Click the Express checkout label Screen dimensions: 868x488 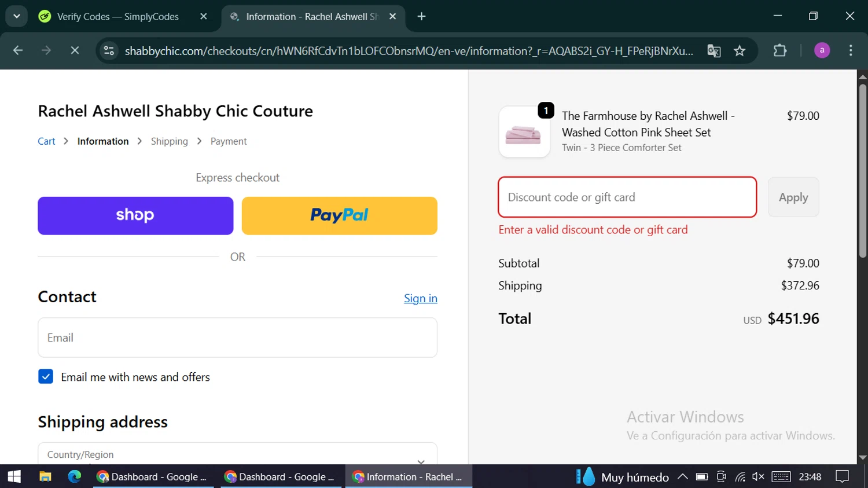point(237,178)
